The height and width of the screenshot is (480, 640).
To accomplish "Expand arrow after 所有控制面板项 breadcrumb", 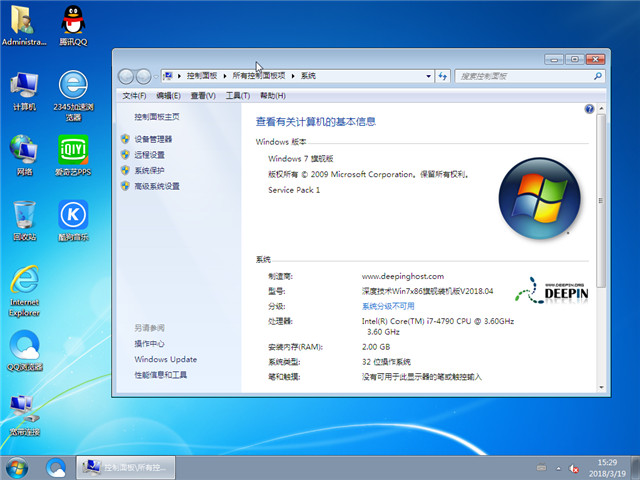I will [293, 76].
